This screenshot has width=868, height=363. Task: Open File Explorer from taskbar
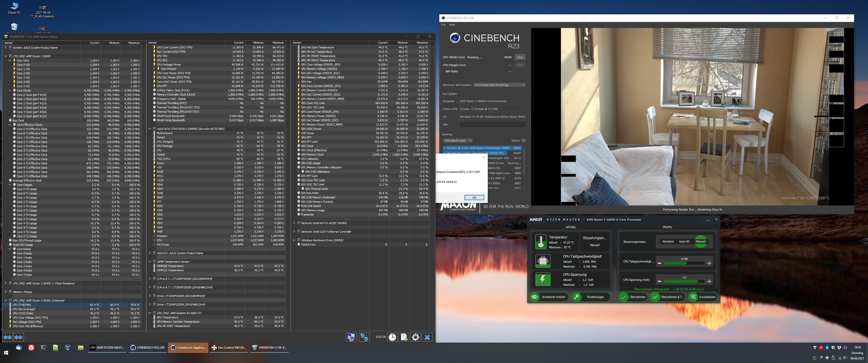point(80,348)
